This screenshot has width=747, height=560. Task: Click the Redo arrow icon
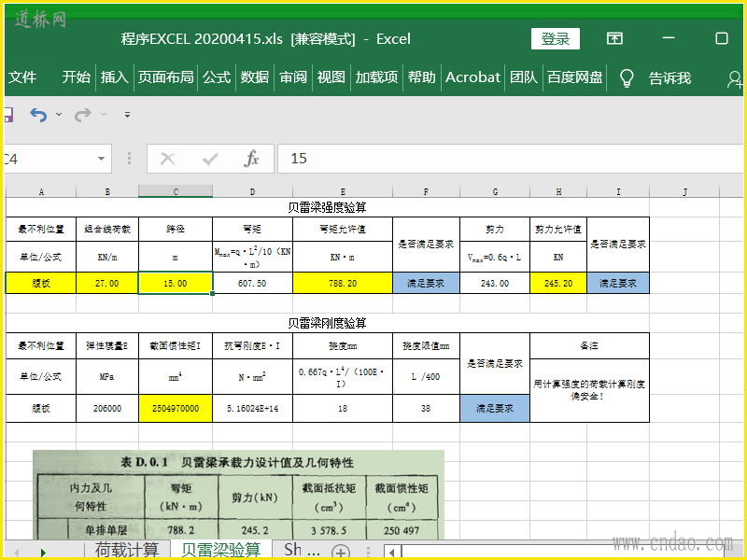(x=82, y=114)
